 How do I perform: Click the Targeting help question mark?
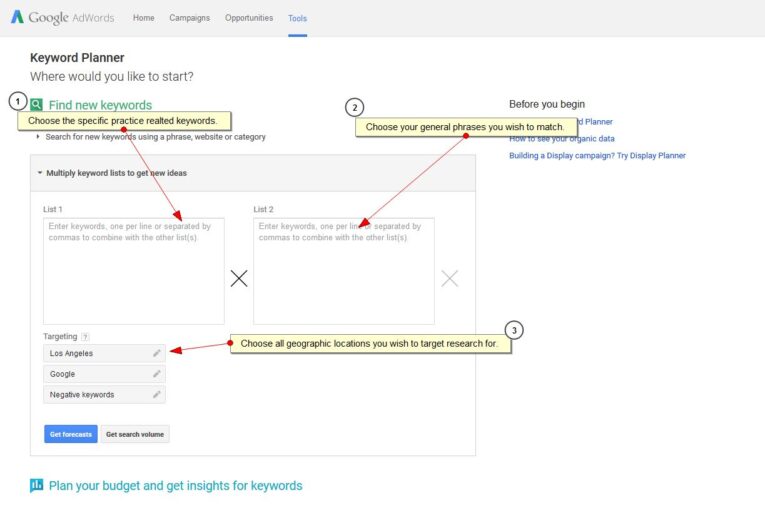(85, 337)
